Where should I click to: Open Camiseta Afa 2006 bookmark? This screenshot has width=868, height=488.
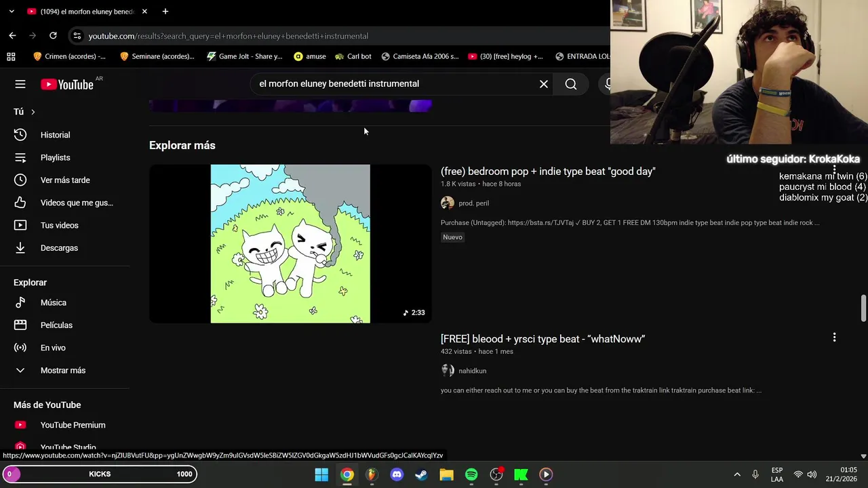pyautogui.click(x=420, y=56)
